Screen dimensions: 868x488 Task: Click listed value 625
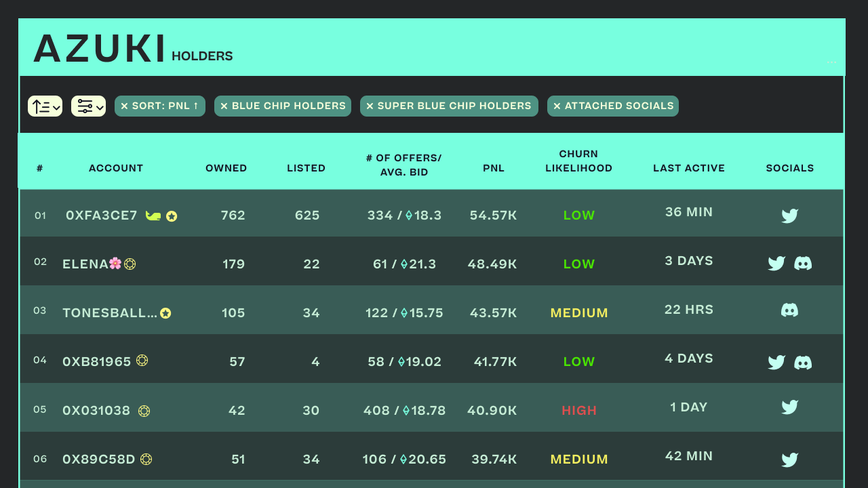pyautogui.click(x=307, y=216)
